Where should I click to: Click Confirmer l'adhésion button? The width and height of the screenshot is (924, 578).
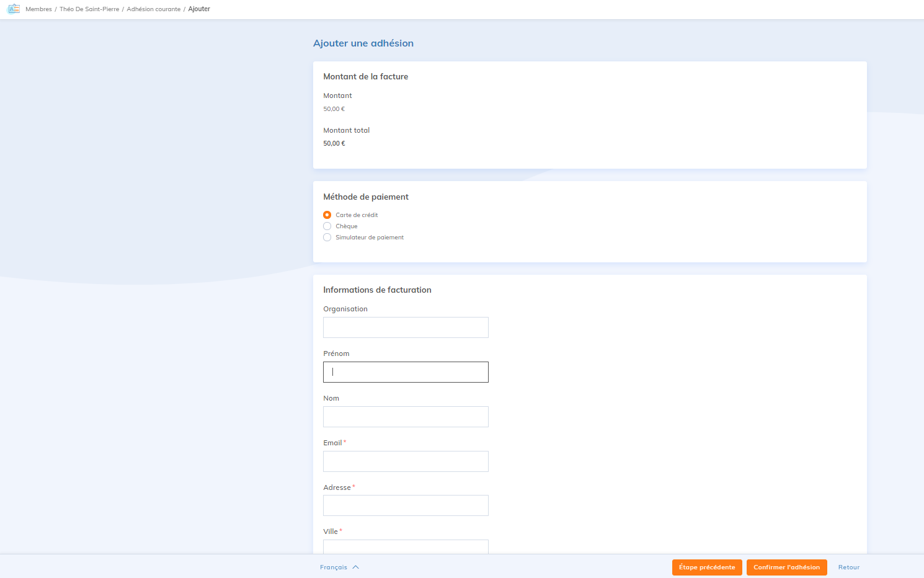tap(786, 567)
